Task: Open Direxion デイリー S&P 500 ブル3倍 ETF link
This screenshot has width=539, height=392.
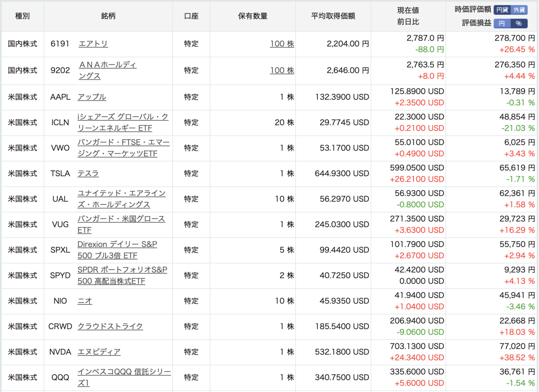Action: coord(117,250)
